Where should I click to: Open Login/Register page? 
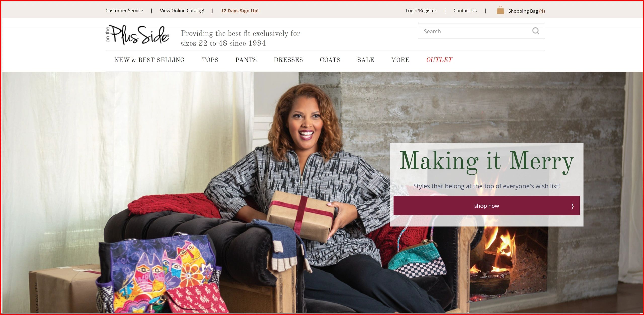pos(421,11)
